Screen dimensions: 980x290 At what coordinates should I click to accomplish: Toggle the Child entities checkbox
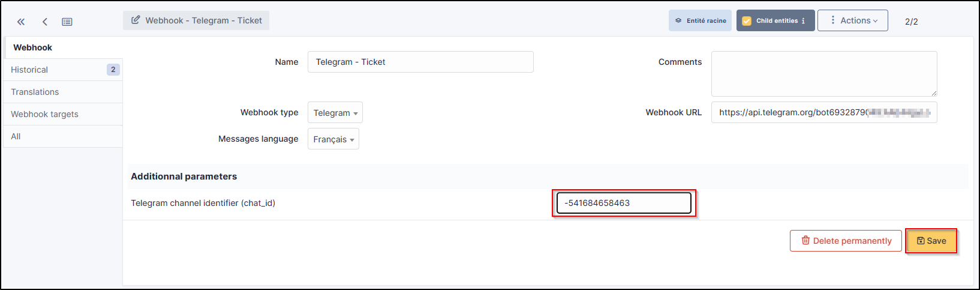click(747, 20)
